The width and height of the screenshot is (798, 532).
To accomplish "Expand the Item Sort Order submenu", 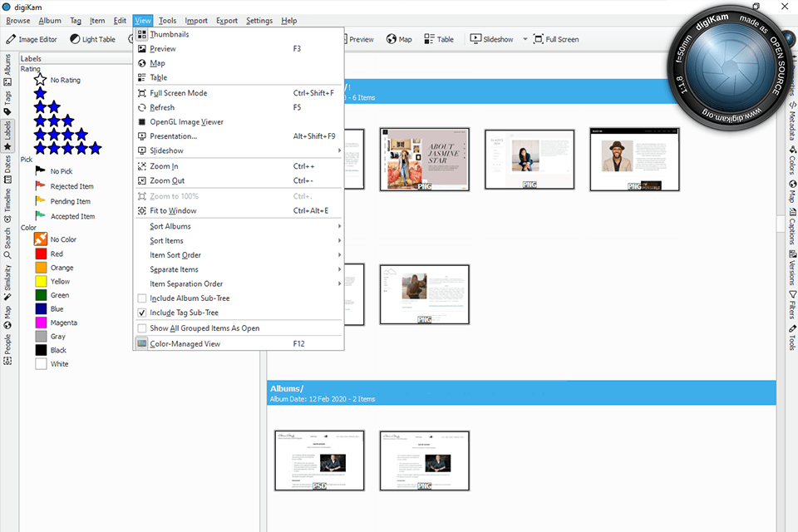I will [x=239, y=255].
